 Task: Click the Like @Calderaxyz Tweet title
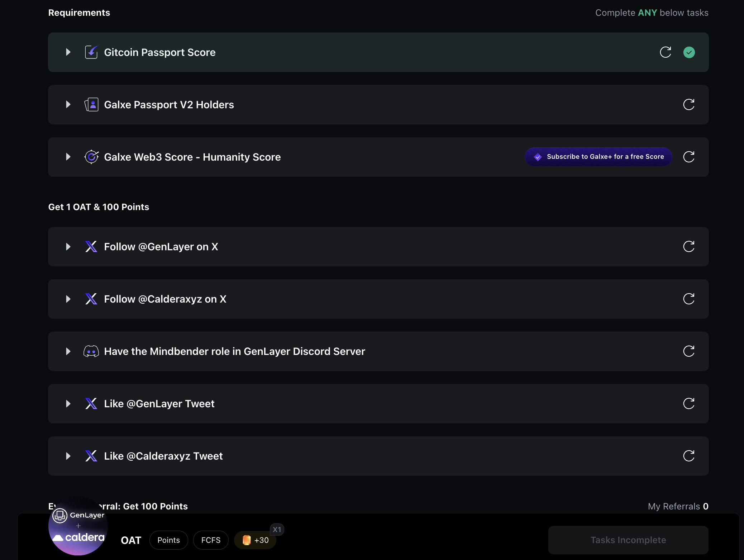click(x=163, y=456)
